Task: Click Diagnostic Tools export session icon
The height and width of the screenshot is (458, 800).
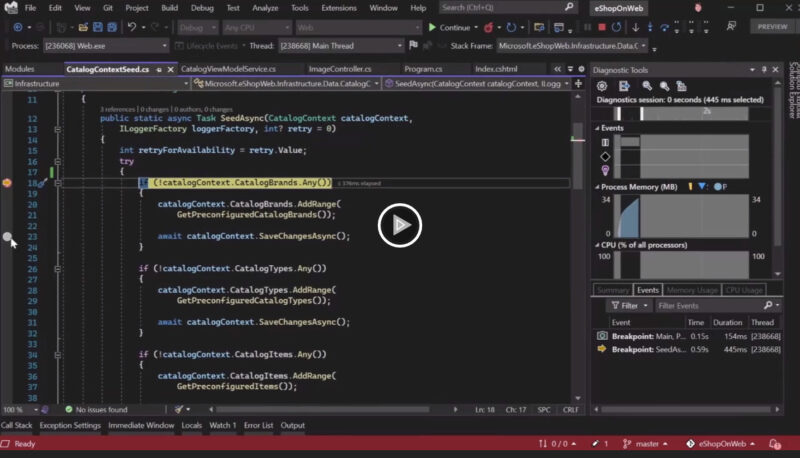Action: click(x=624, y=86)
